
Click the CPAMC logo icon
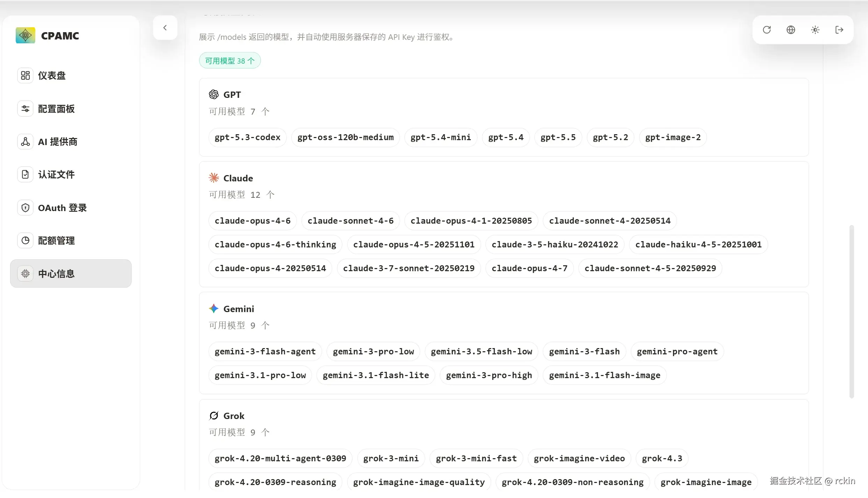tap(25, 35)
